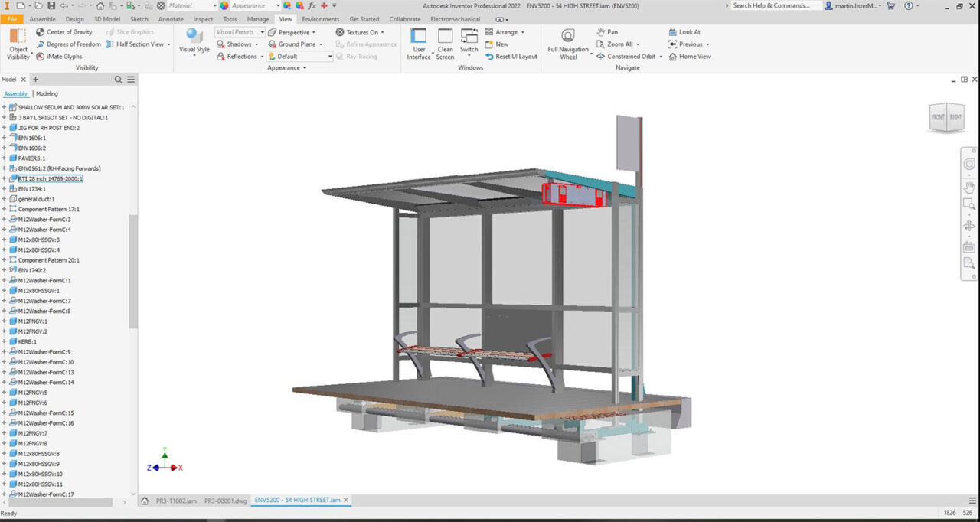The width and height of the screenshot is (980, 522).
Task: Click the Center of Gravity tool
Action: point(69,31)
